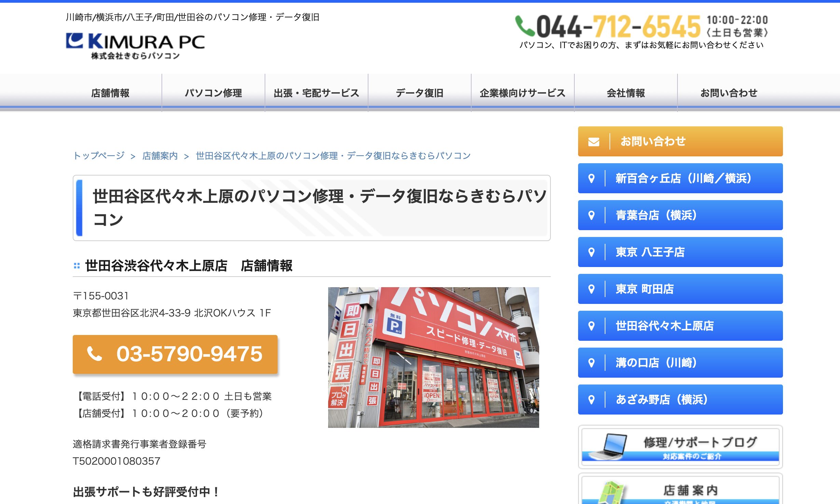Click the storefront photo of the shop
This screenshot has height=504, width=840.
pyautogui.click(x=433, y=357)
